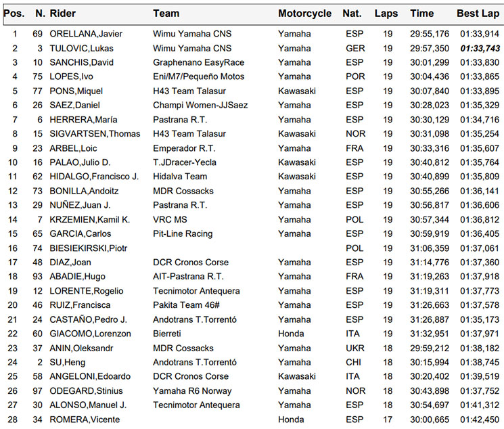Click the 'Best Lap' column header
This screenshot has height=429, width=504.
point(478,14)
